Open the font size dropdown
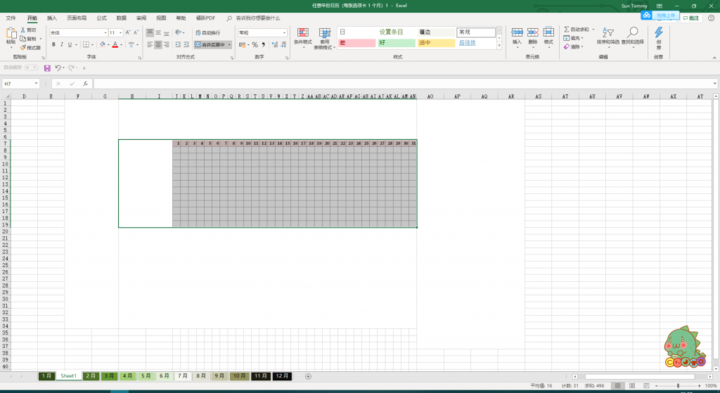The height and width of the screenshot is (393, 720). click(x=120, y=33)
